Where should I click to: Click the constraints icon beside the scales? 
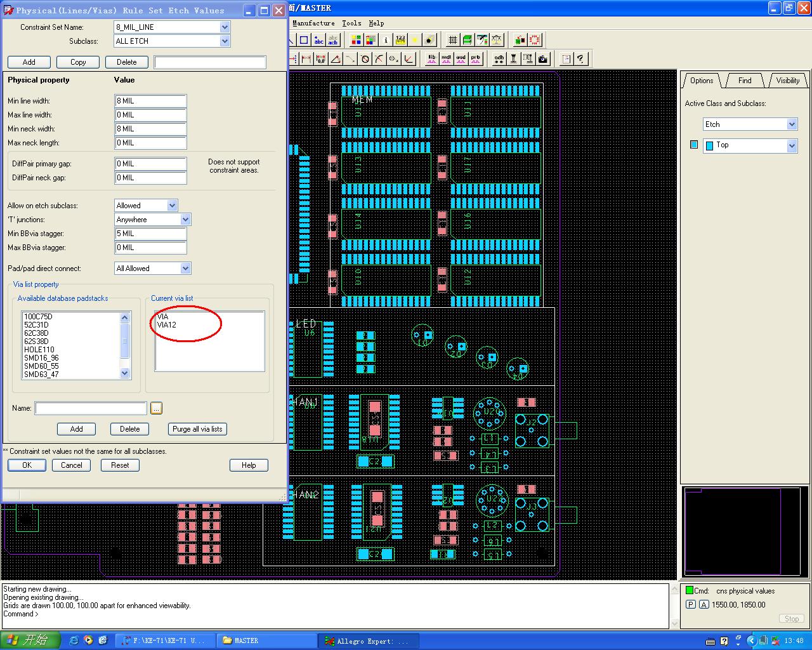482,40
